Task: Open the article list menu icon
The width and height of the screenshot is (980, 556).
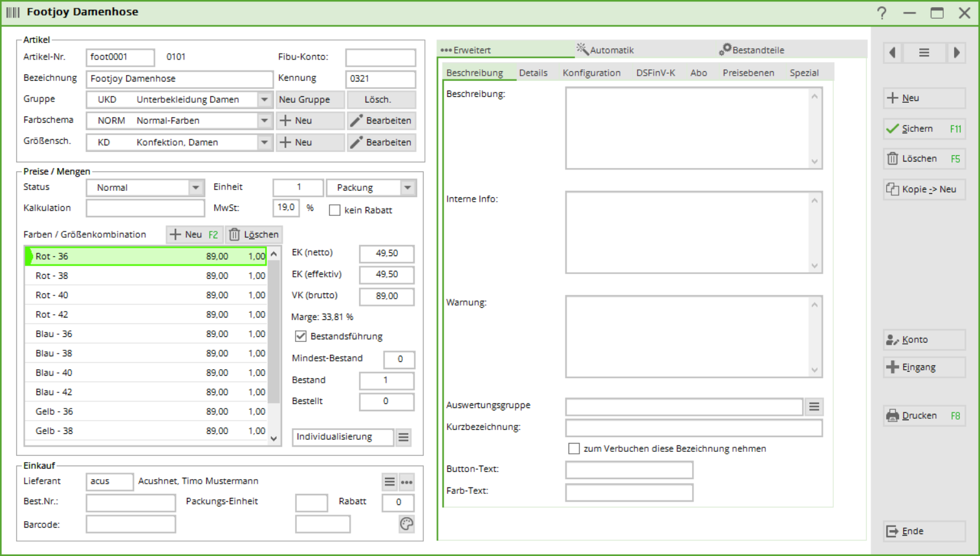Action: coord(924,53)
